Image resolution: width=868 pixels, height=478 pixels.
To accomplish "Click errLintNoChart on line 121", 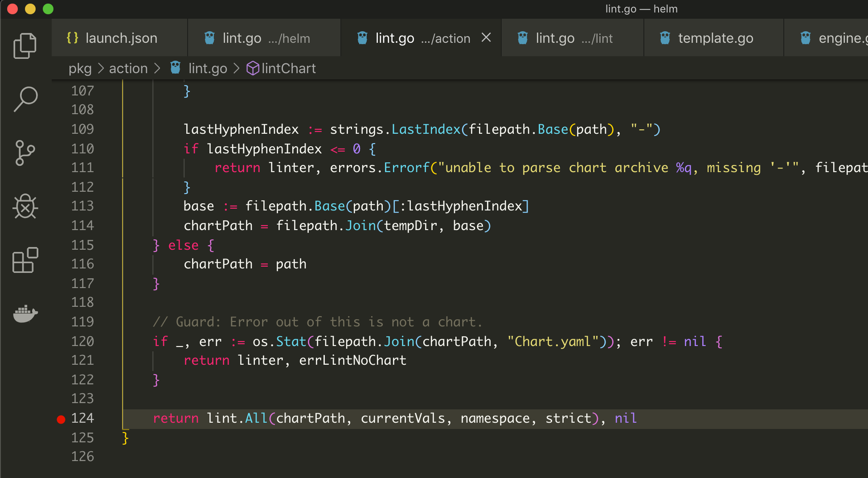I will 352,360.
